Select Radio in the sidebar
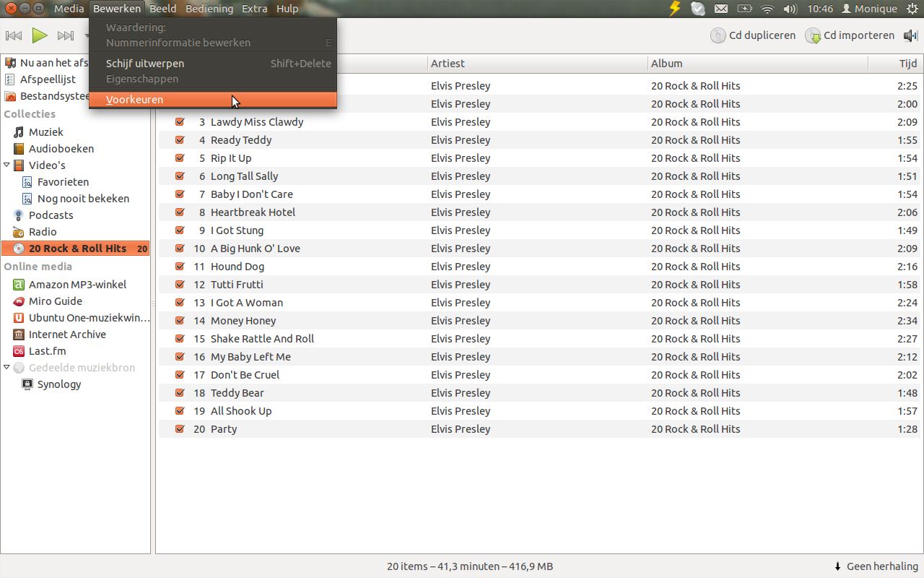Screen dimensions: 924x578 [43, 232]
